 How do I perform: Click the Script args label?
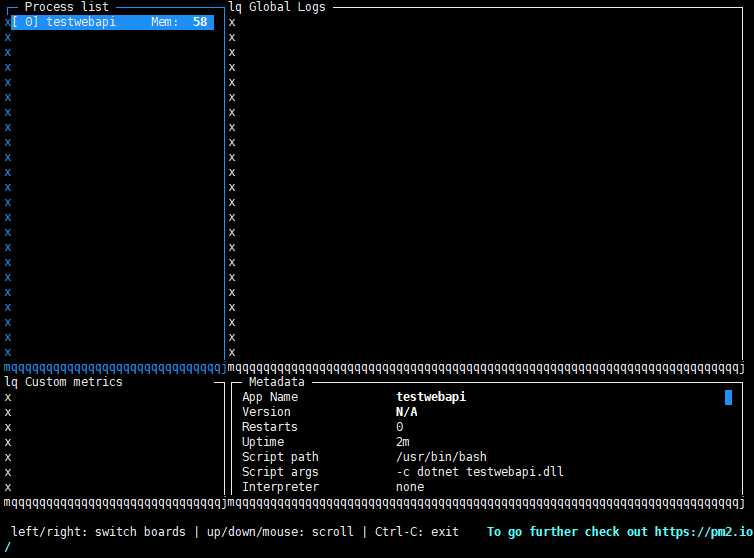pyautogui.click(x=280, y=472)
